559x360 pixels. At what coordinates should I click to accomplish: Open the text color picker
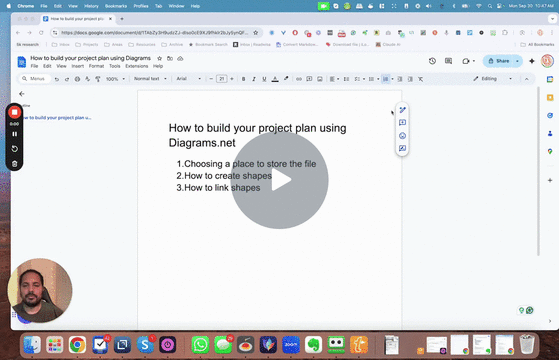point(275,79)
